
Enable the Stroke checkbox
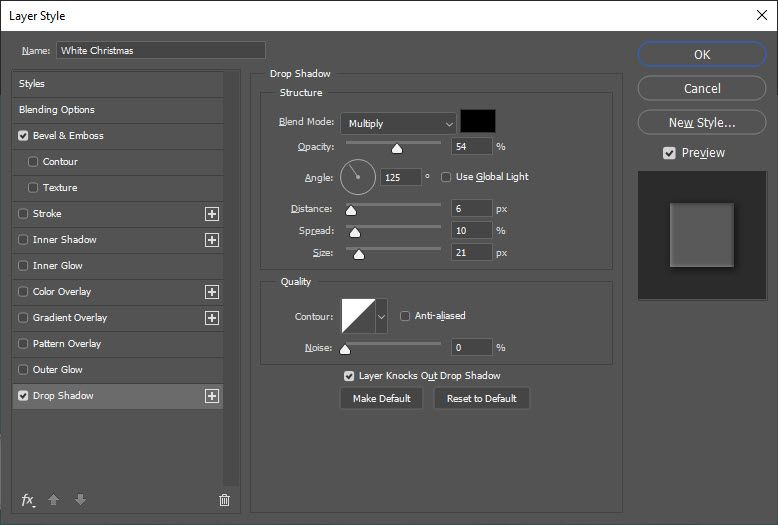23,213
